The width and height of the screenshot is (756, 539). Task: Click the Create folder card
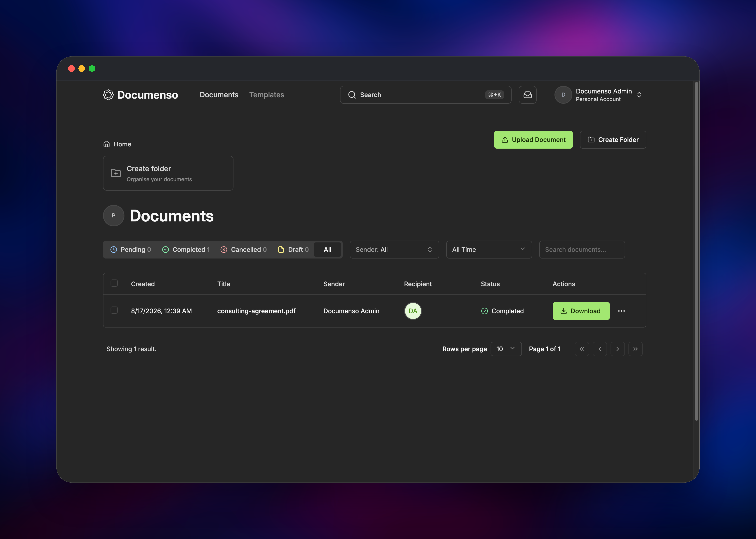click(x=168, y=173)
